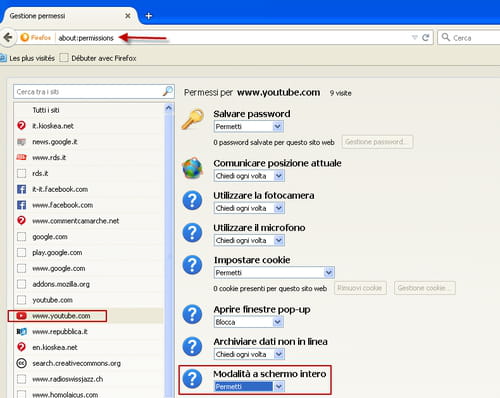Screen dimensions: 500x398
Task: Select www.rds.it in site list
Action: [x=89, y=157]
